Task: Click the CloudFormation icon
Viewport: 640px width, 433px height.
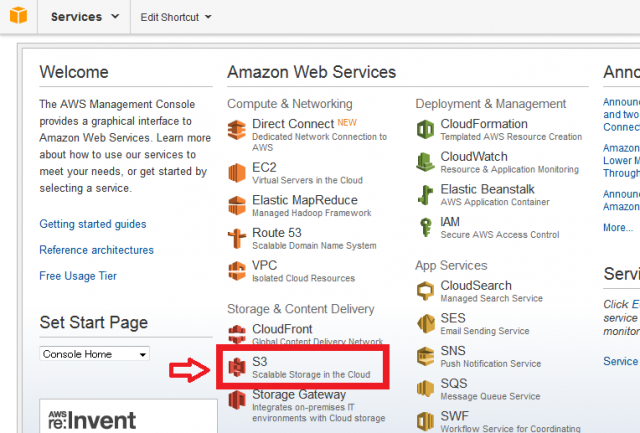Action: pyautogui.click(x=425, y=129)
